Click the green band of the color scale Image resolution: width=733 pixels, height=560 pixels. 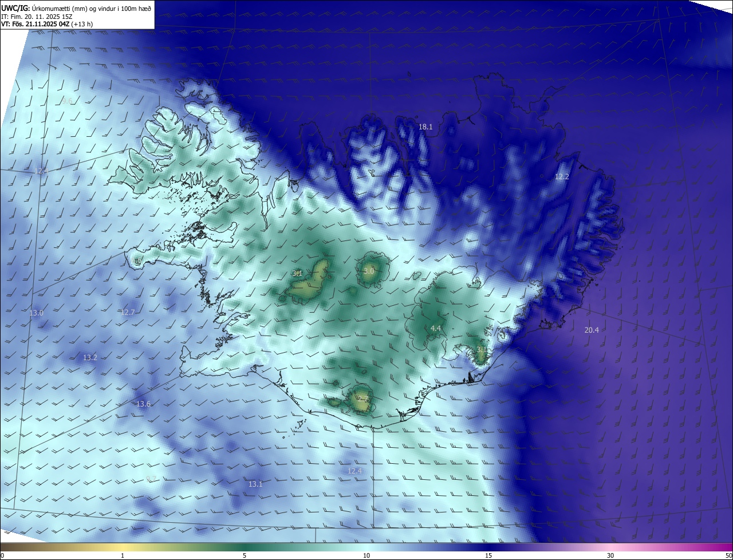[x=245, y=547]
